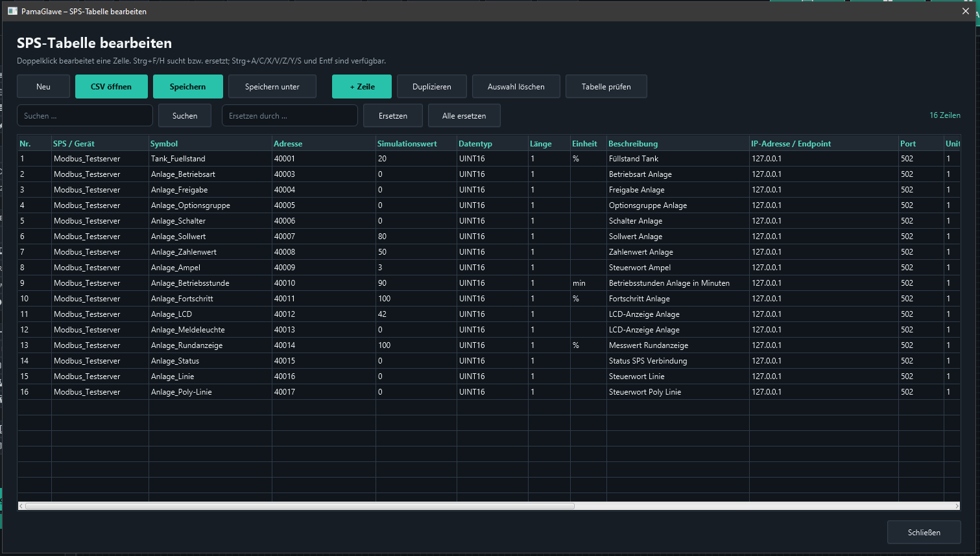This screenshot has width=980, height=556.
Task: Focus the Ersetzen durch field
Action: pyautogui.click(x=290, y=115)
